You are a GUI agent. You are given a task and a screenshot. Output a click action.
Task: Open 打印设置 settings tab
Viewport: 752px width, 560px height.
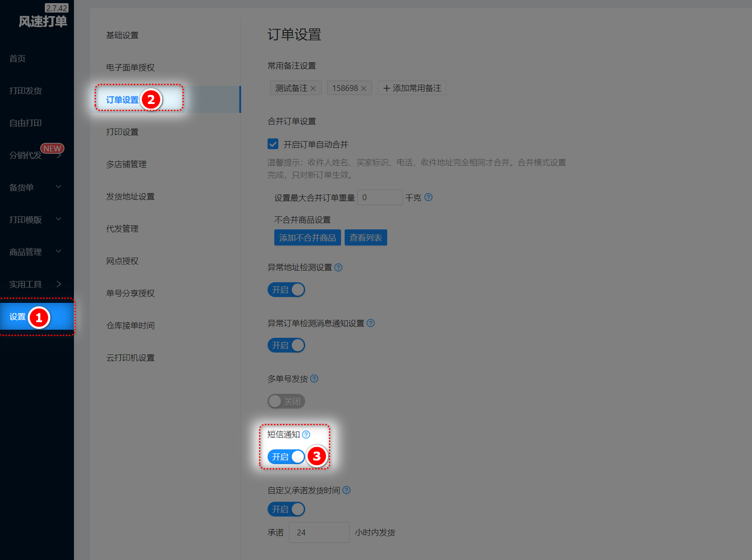122,132
